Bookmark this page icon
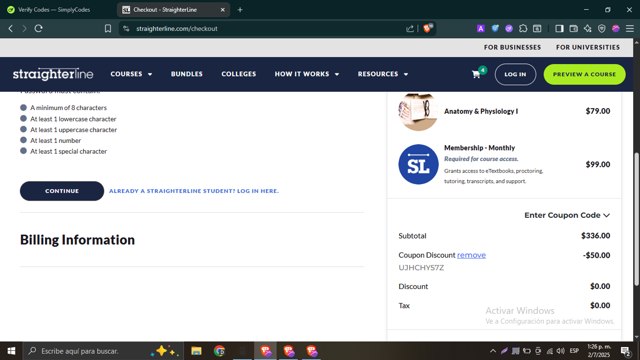 point(108,29)
